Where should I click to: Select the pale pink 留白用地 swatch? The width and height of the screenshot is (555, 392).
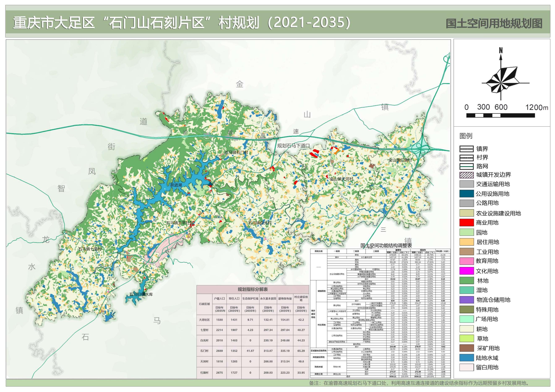click(466, 367)
